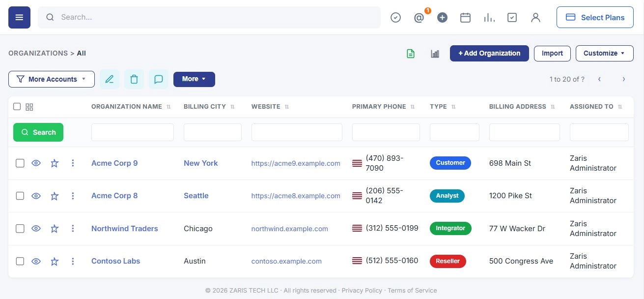Image resolution: width=644 pixels, height=299 pixels.
Task: Open three-dot menu for Northwind Traders
Action: tap(73, 229)
